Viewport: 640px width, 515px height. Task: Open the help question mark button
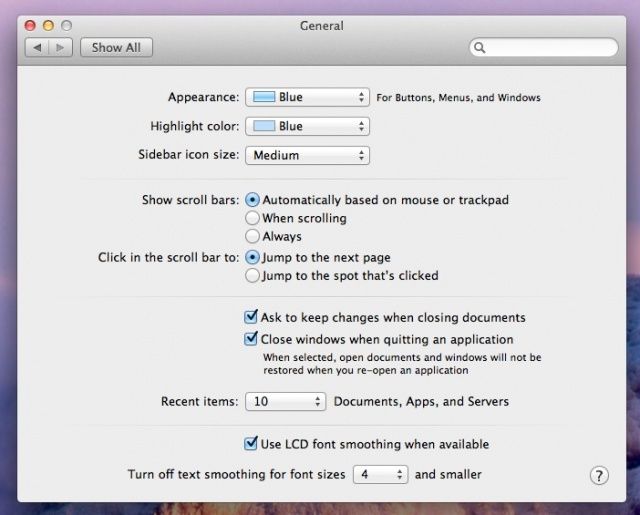599,475
